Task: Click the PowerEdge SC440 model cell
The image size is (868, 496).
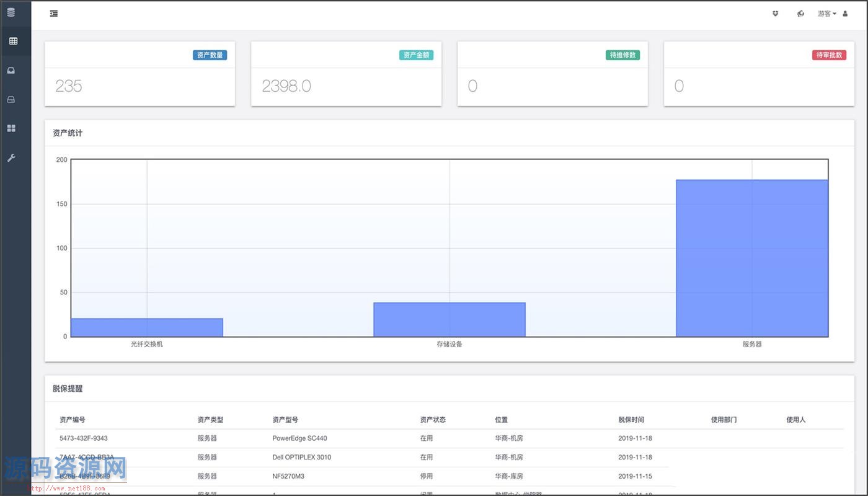Action: tap(299, 438)
